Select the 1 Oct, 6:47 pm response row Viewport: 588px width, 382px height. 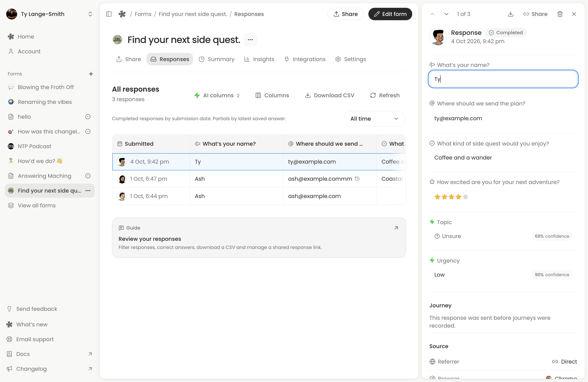click(x=259, y=179)
